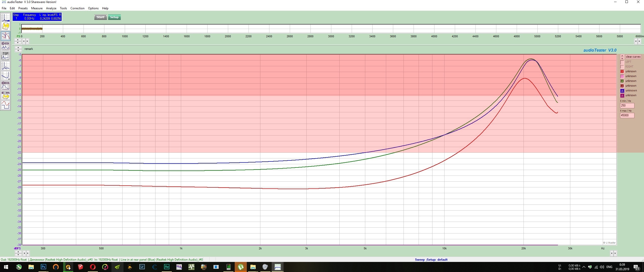The image size is (644, 272).
Task: Select the TSP measurement icon
Action: (x=5, y=56)
